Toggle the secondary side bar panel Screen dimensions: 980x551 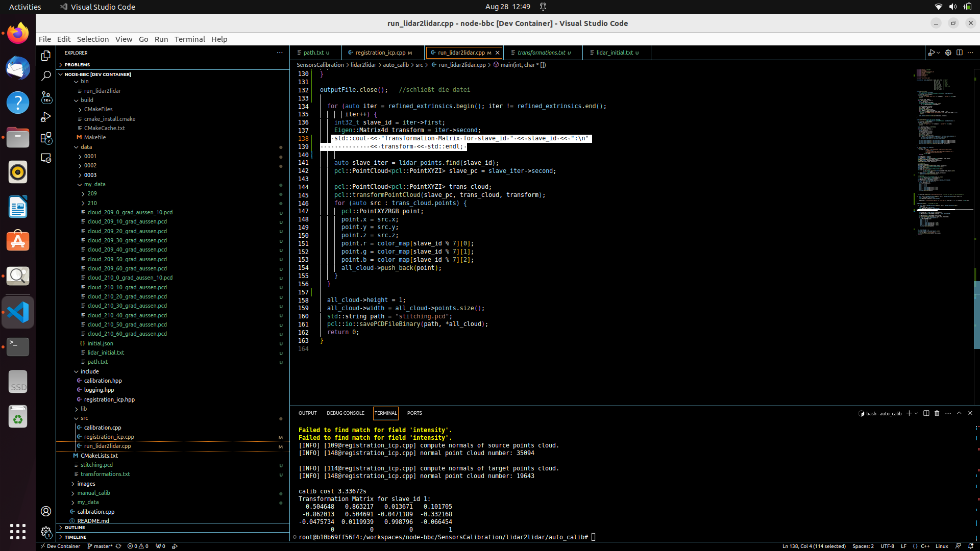tap(960, 53)
